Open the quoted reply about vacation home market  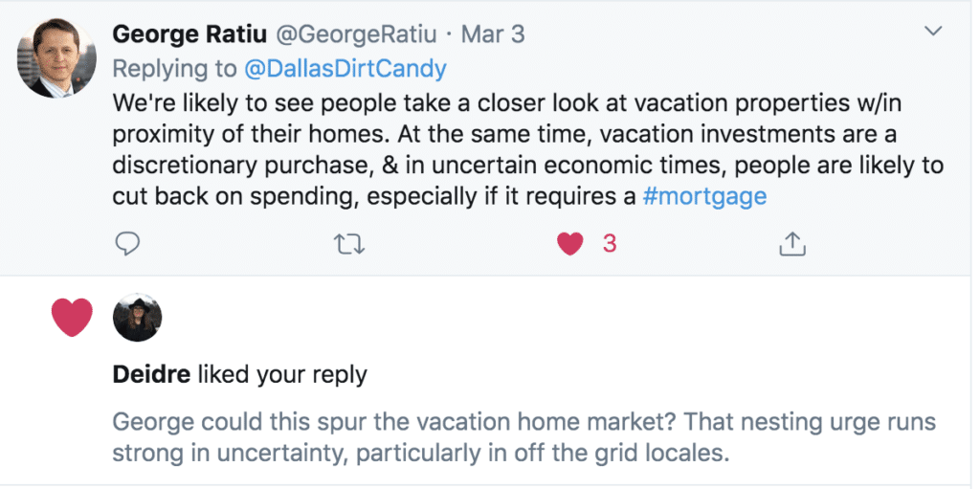click(523, 436)
